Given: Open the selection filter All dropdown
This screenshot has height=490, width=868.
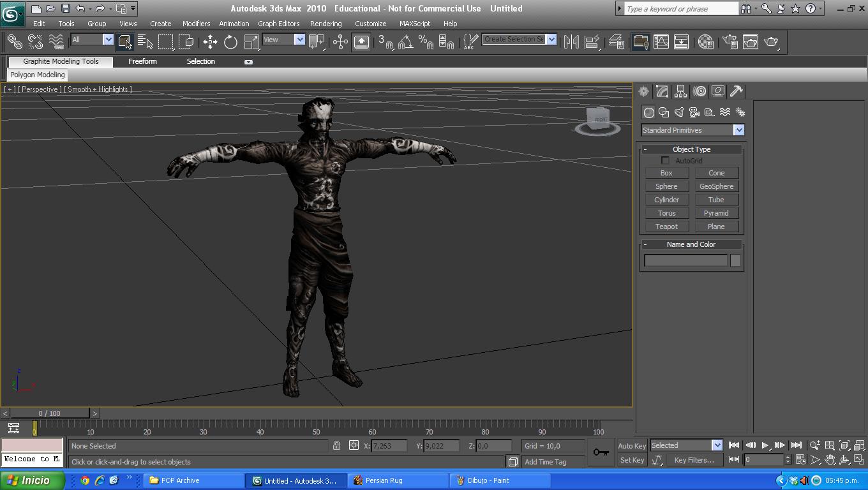Looking at the screenshot, I should click(x=108, y=40).
